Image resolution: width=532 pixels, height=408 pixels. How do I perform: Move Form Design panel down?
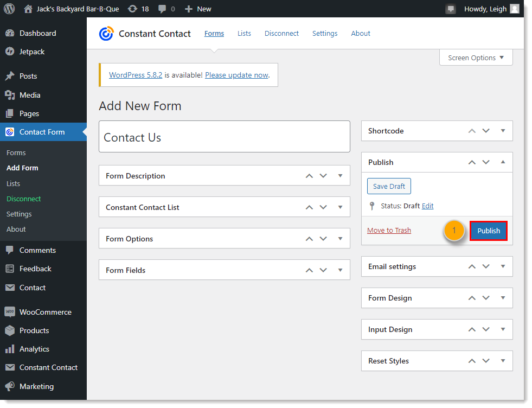[486, 298]
